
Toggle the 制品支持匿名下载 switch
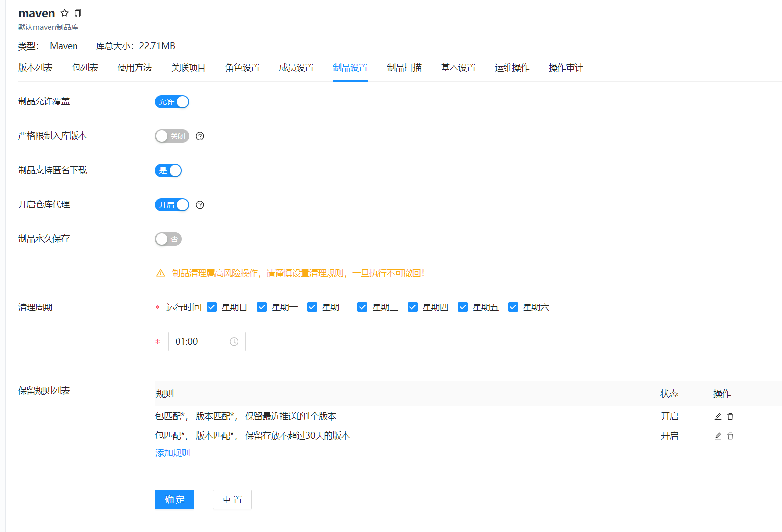click(x=169, y=171)
